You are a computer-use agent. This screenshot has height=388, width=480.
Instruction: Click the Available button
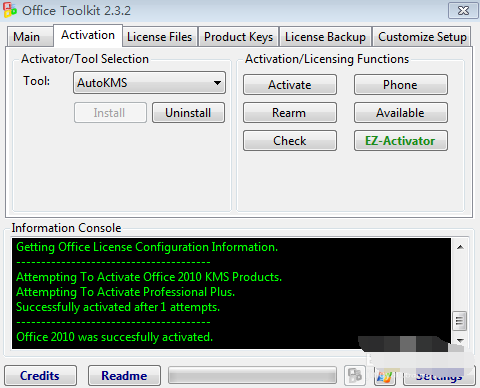pos(400,113)
